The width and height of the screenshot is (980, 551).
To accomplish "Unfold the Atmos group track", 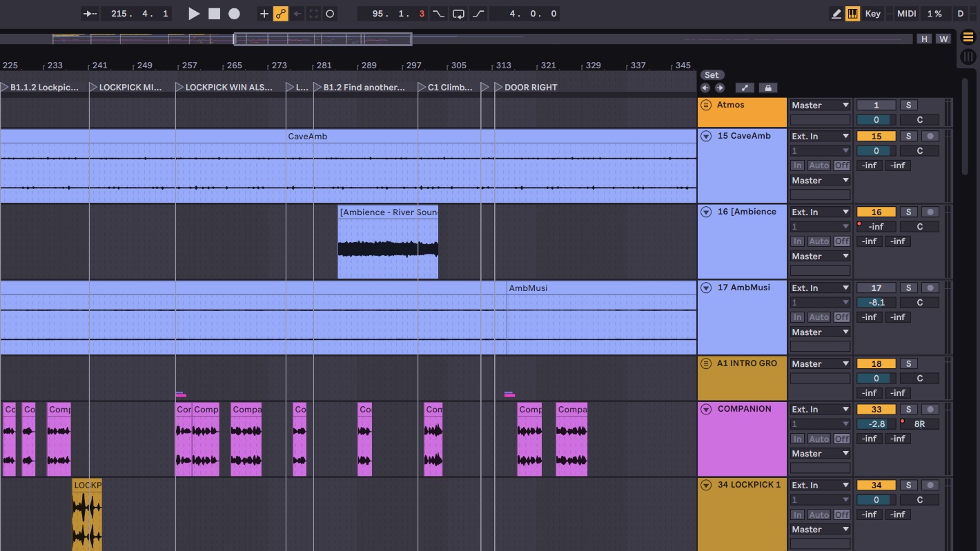I will 705,106.
